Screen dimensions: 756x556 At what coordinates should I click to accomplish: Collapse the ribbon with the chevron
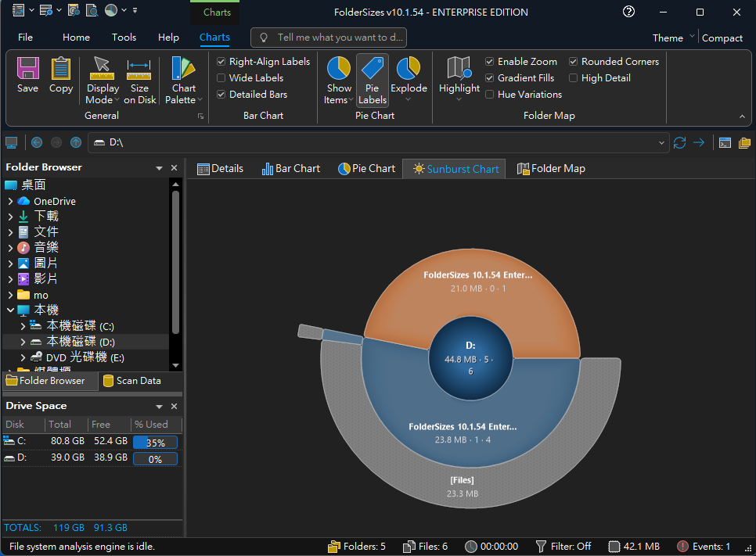click(x=742, y=116)
